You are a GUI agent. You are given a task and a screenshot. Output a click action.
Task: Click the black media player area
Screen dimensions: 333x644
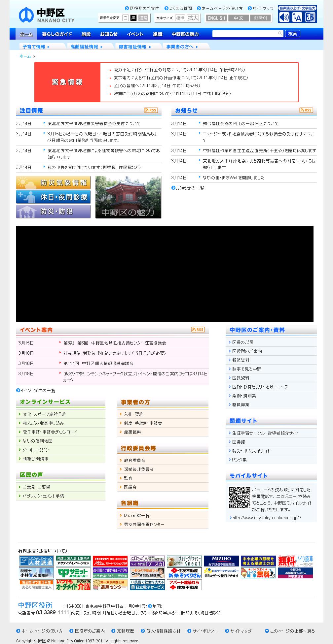[165, 274]
